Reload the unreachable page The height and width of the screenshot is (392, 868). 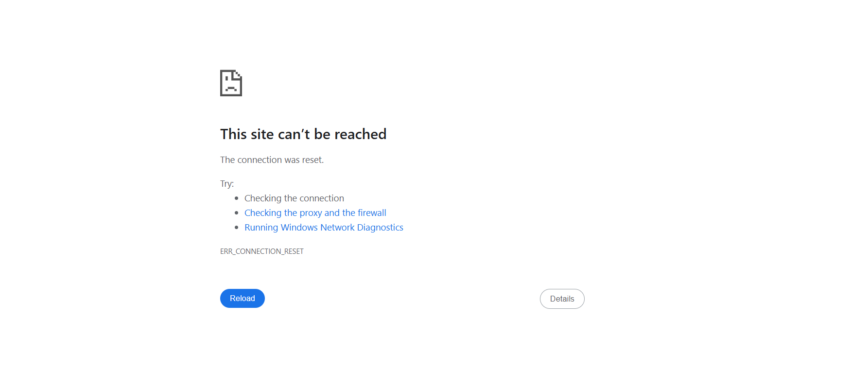243,298
